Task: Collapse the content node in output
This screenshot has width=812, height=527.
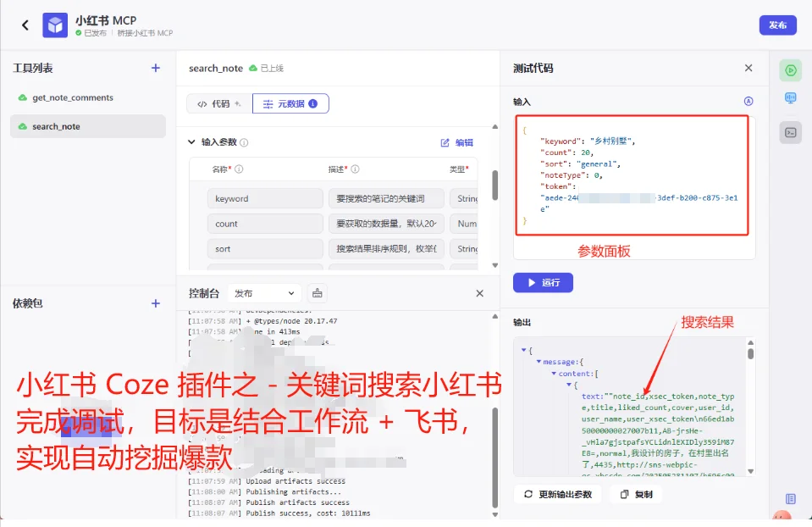Action: point(554,373)
